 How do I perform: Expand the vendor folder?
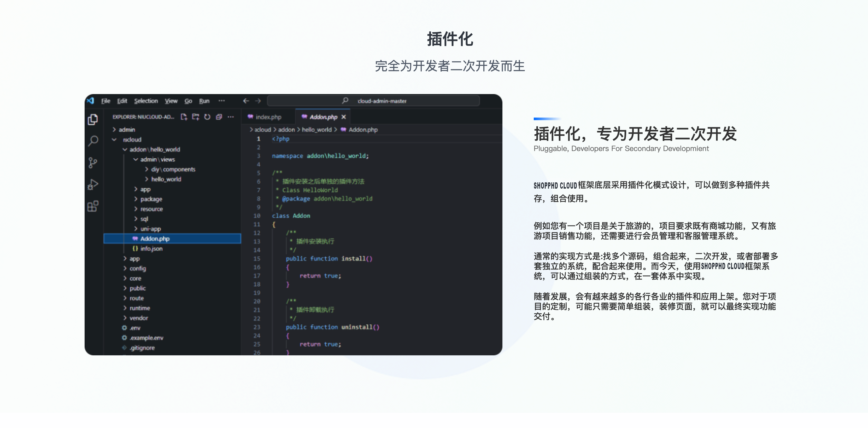138,318
